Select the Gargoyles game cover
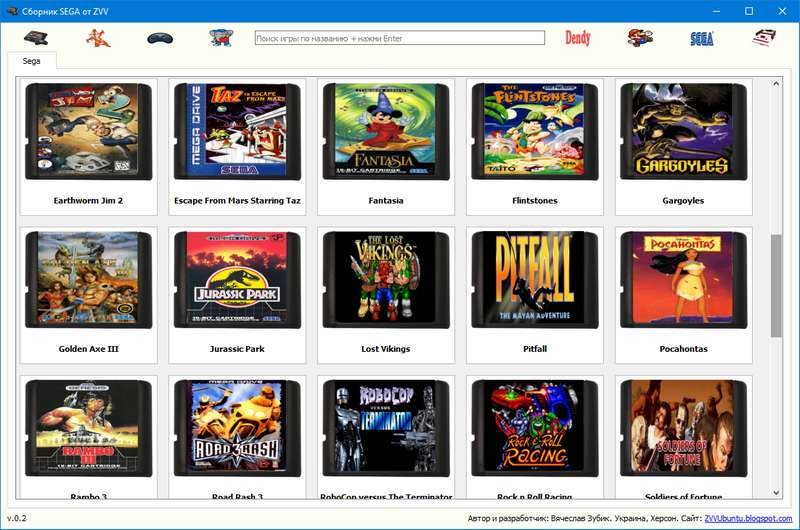This screenshot has height=530, width=800. 683,130
